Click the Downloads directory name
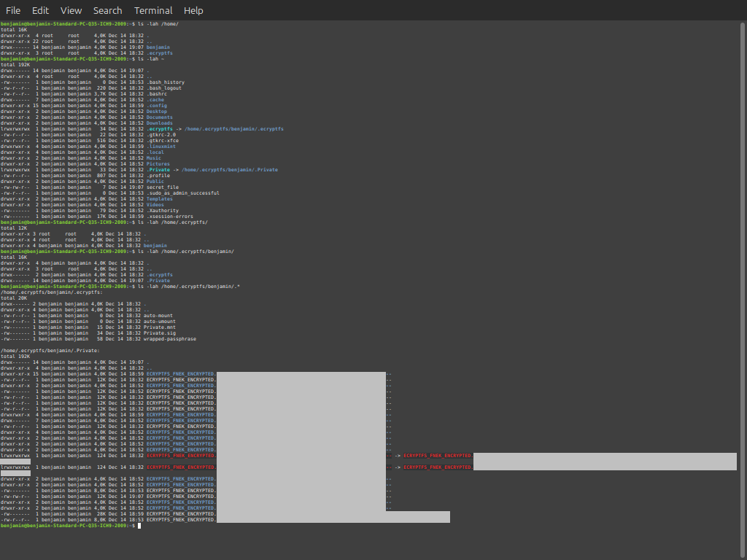The image size is (747, 560). click(x=159, y=123)
